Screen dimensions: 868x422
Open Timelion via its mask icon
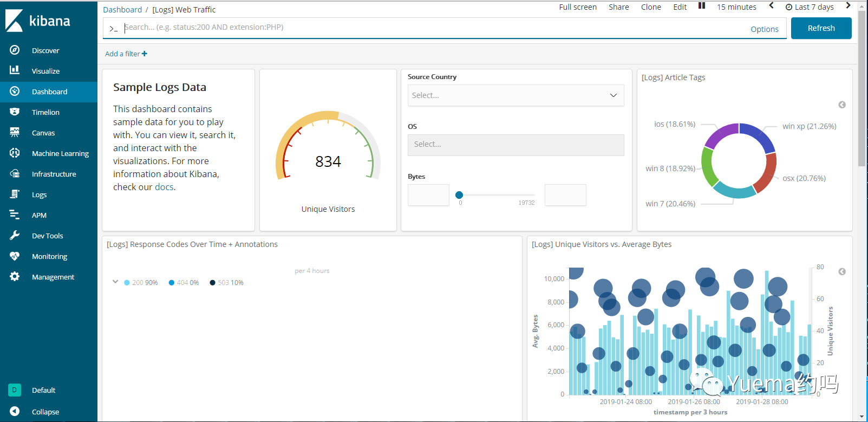coord(15,112)
